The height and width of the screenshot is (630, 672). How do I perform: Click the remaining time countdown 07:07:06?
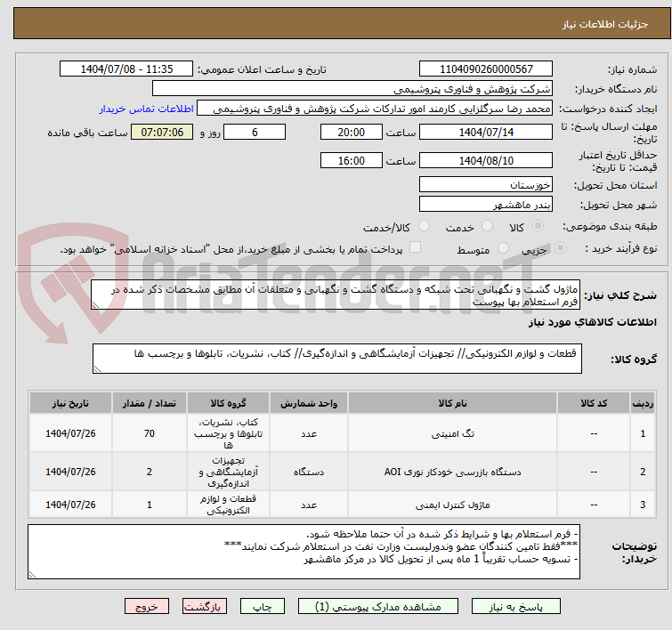click(162, 132)
